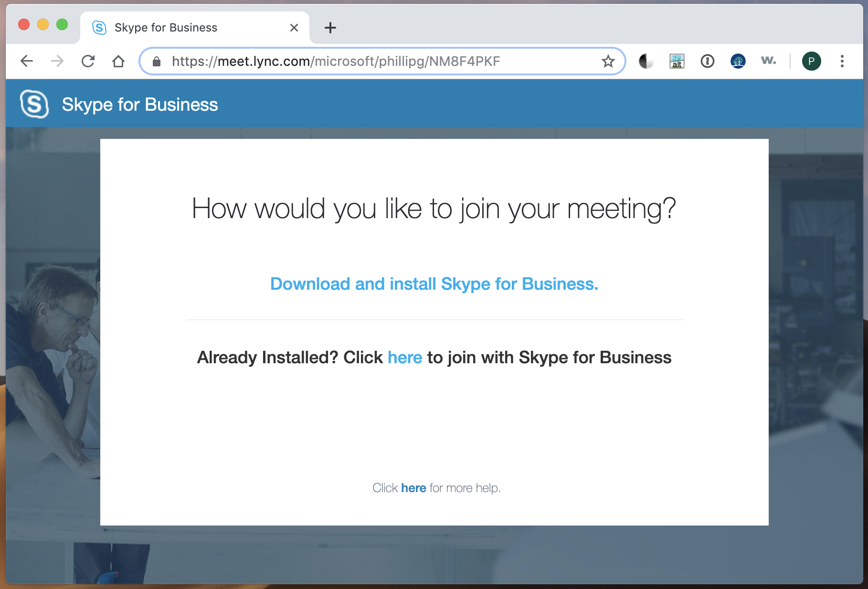
Task: Go to the browser home page
Action: [x=118, y=61]
